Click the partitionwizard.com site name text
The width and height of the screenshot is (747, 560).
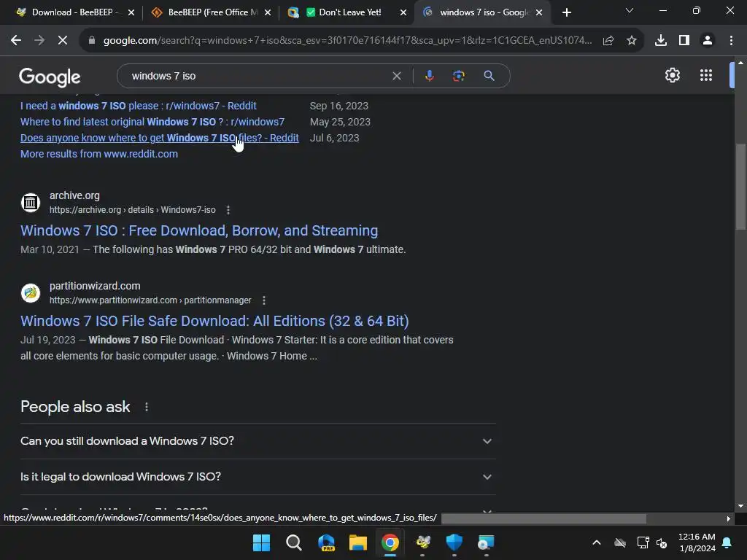click(x=95, y=286)
